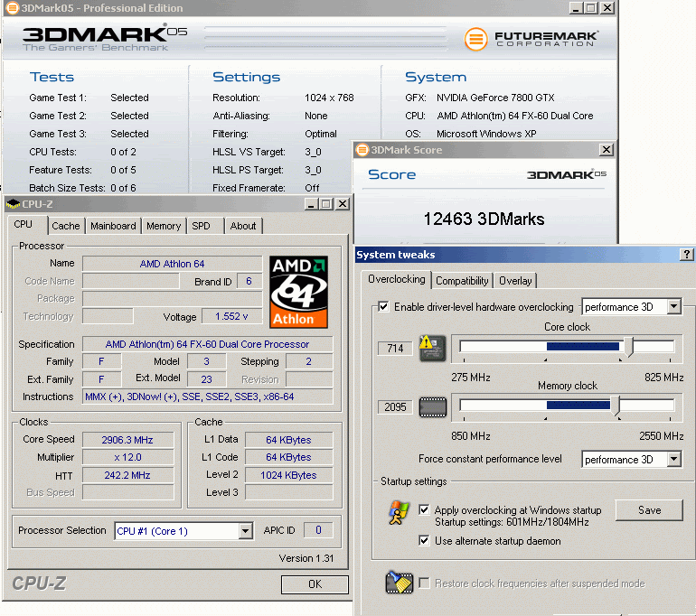Click the Core clock slider thumb

[x=628, y=347]
